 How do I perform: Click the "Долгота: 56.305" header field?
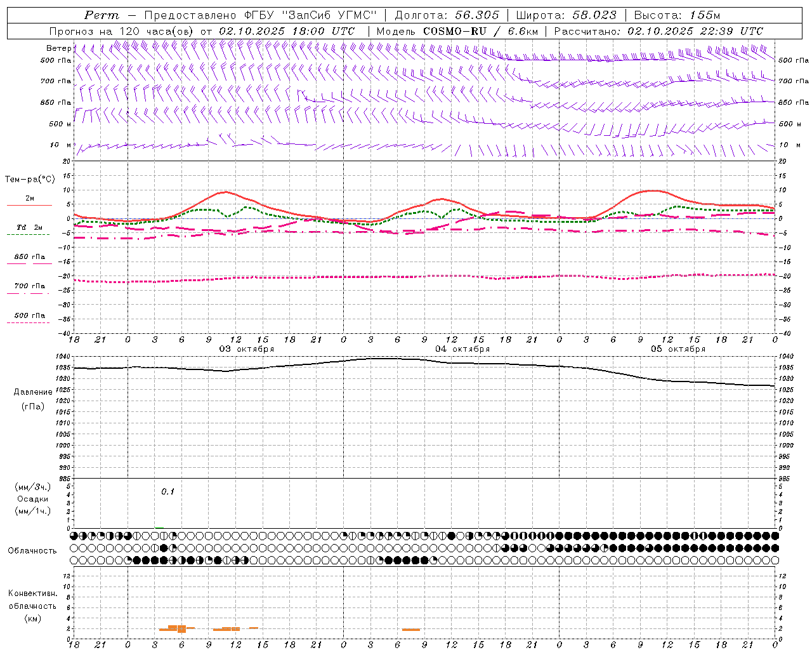(x=447, y=15)
